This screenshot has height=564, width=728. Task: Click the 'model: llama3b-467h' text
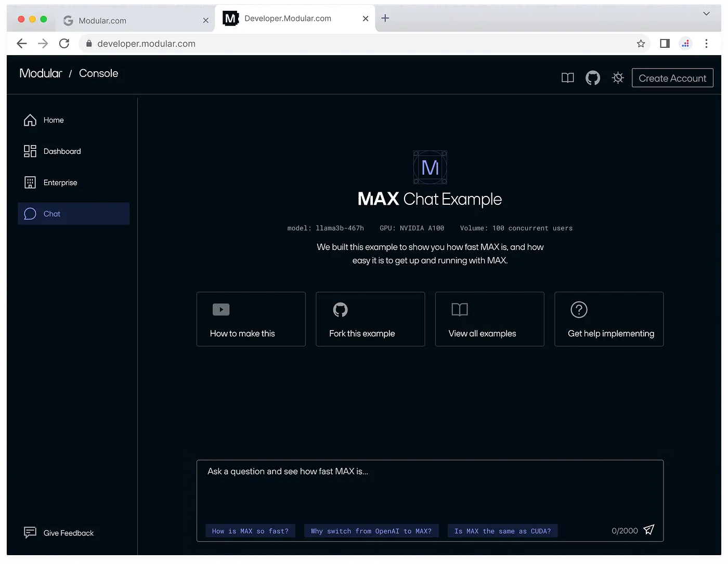coord(326,228)
